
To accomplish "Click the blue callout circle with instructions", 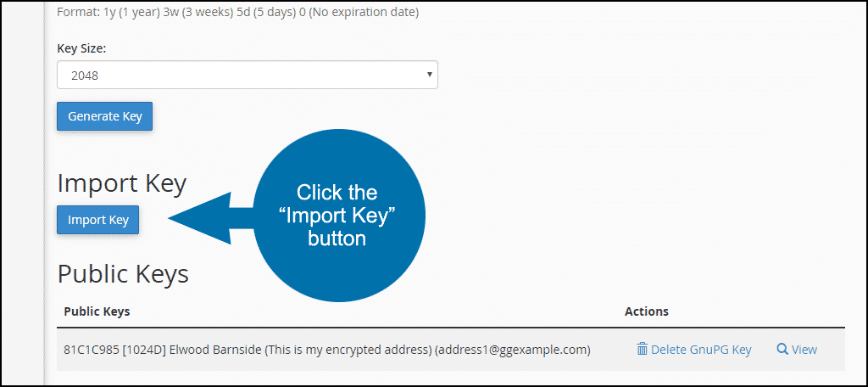I will [337, 215].
